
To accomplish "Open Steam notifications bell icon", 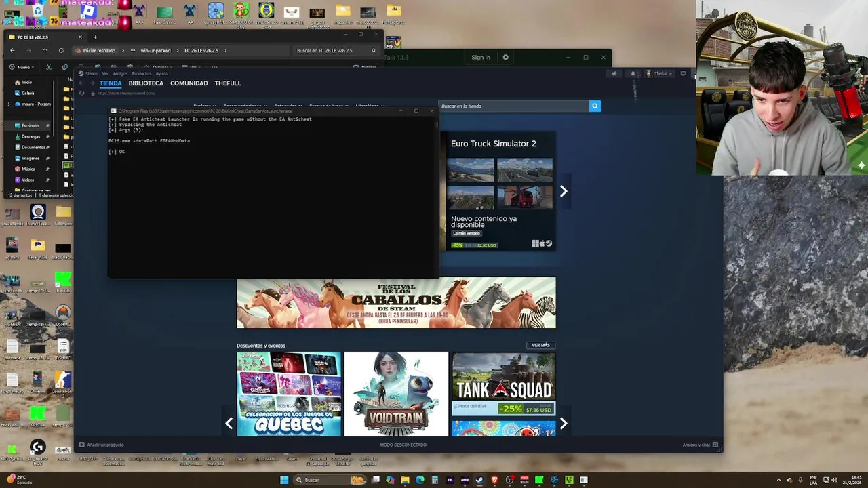I will click(633, 73).
